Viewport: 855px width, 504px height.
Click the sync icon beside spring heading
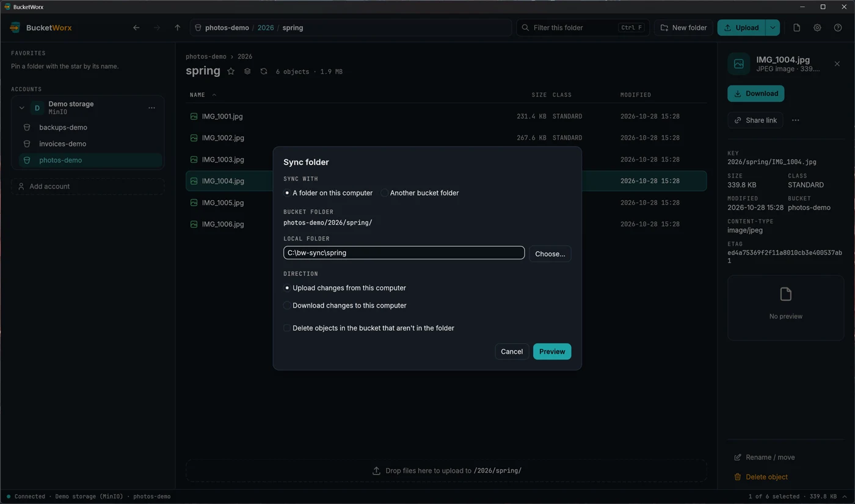coord(264,71)
